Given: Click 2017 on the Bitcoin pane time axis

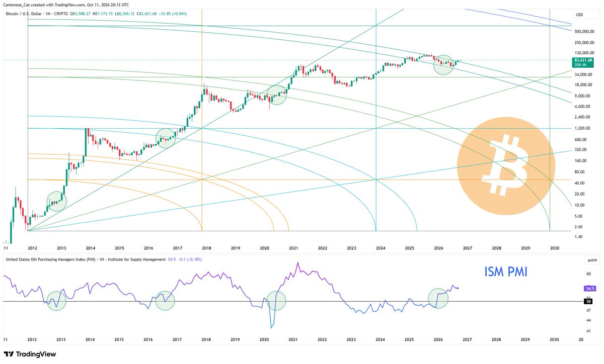Looking at the screenshot, I should click(x=178, y=248).
